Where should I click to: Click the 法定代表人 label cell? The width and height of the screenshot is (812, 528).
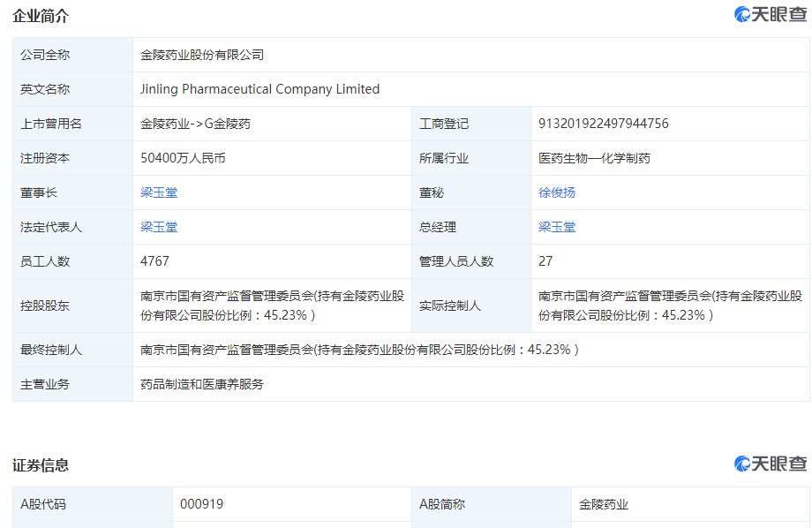[72, 227]
